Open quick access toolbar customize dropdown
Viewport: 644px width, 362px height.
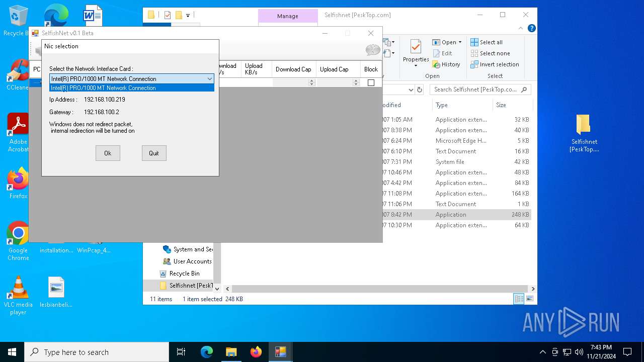pyautogui.click(x=188, y=16)
